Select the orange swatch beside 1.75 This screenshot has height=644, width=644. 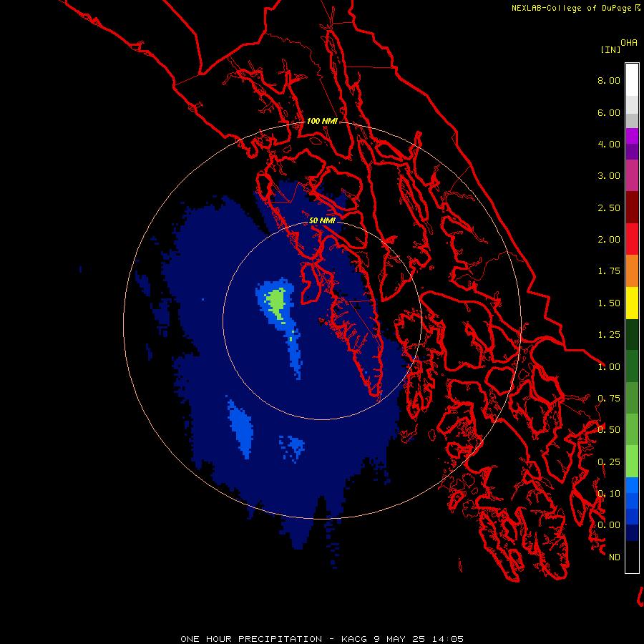click(632, 271)
